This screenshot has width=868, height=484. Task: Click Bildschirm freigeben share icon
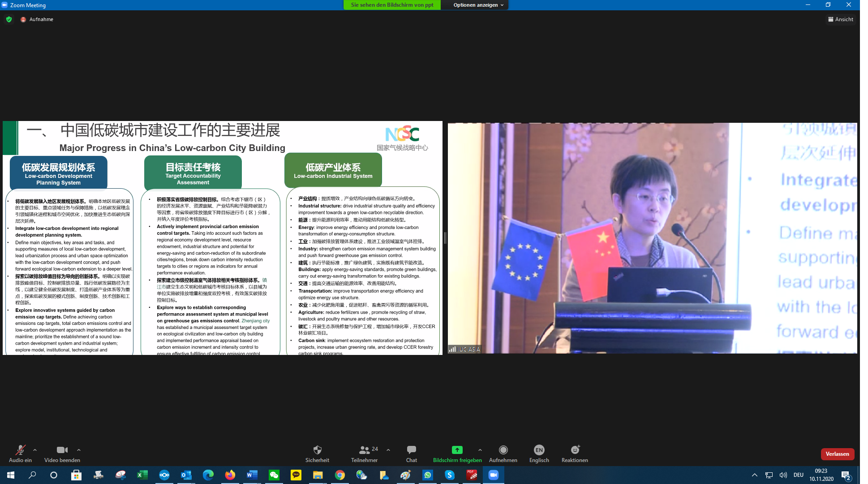pos(457,450)
